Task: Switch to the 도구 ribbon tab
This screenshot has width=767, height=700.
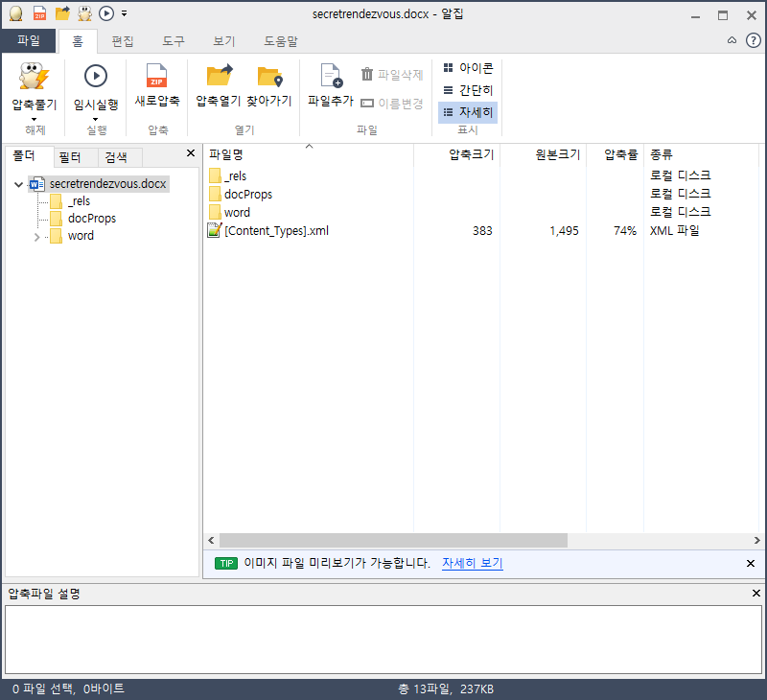Action: [174, 41]
